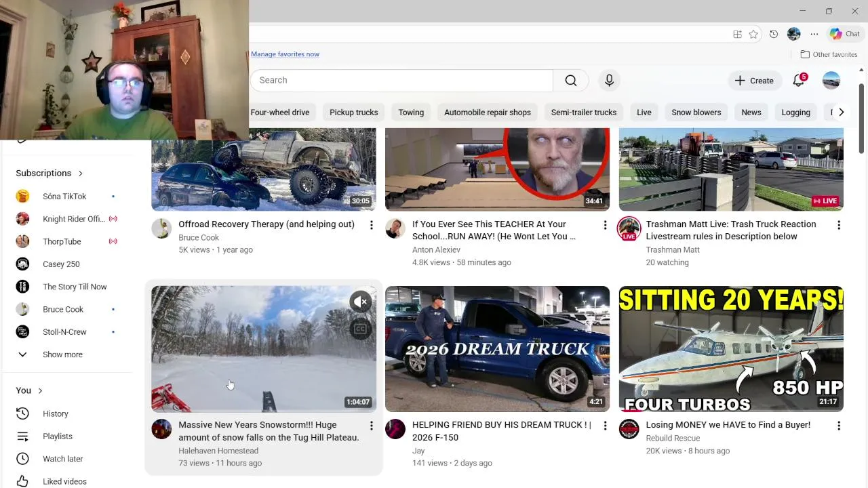
Task: Open Trashman Matt live channel avatar
Action: pyautogui.click(x=629, y=228)
